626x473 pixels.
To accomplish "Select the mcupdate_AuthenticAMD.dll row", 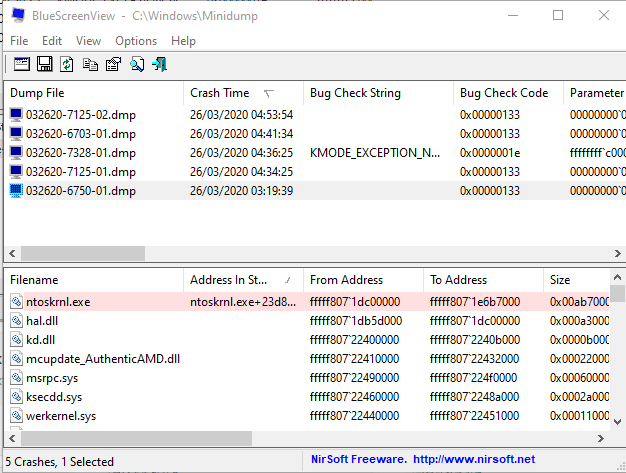I will [x=309, y=359].
